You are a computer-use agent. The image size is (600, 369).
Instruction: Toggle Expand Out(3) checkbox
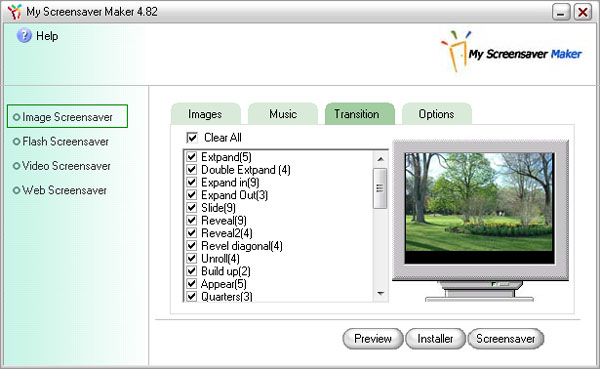[x=191, y=194]
